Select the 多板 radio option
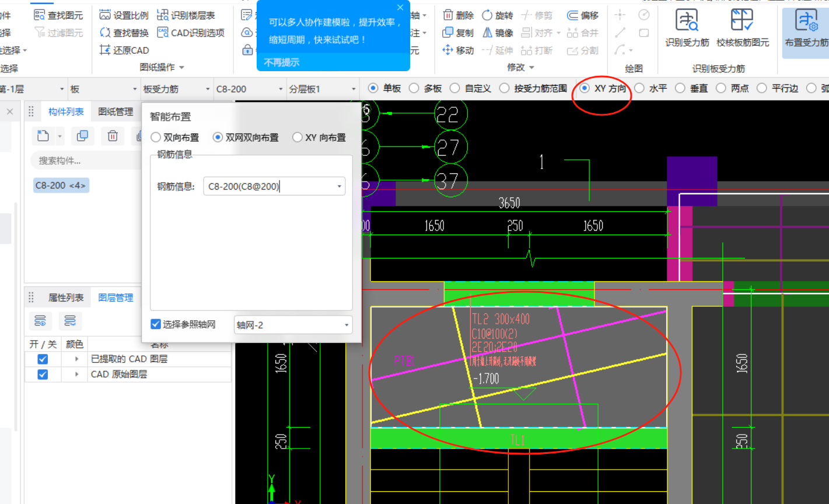The height and width of the screenshot is (504, 829). click(414, 88)
